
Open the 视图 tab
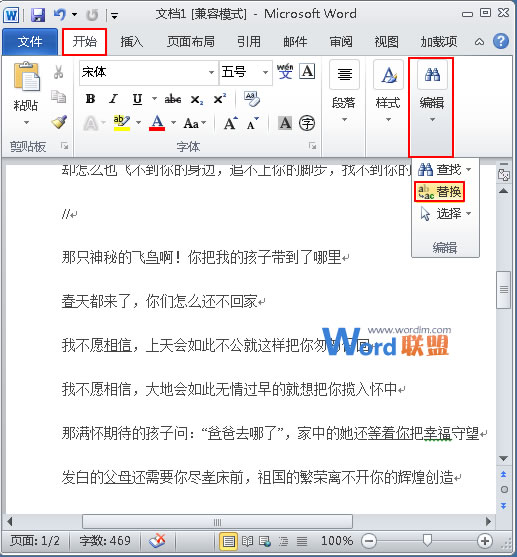point(387,42)
